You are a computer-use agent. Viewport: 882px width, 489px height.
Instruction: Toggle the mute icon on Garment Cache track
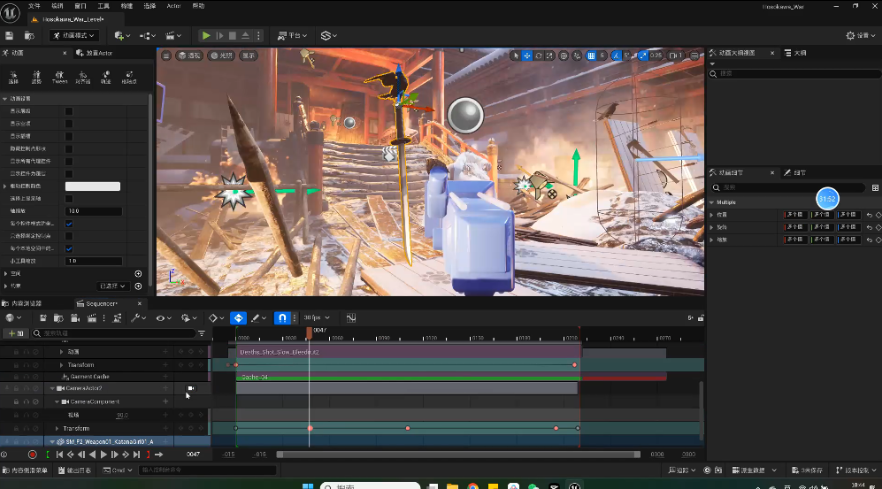pos(26,376)
